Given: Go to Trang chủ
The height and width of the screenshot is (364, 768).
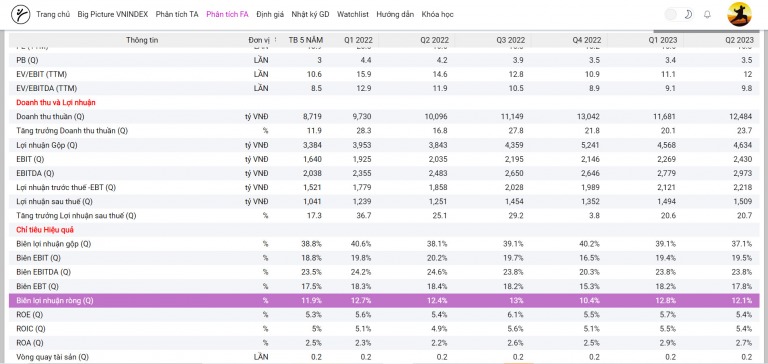Looking at the screenshot, I should [53, 14].
